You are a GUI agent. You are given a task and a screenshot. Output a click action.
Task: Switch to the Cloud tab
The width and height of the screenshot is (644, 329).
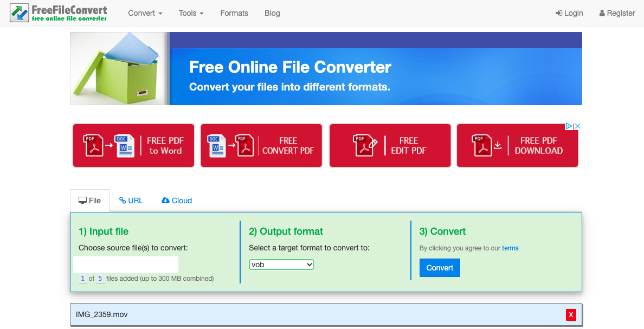177,201
